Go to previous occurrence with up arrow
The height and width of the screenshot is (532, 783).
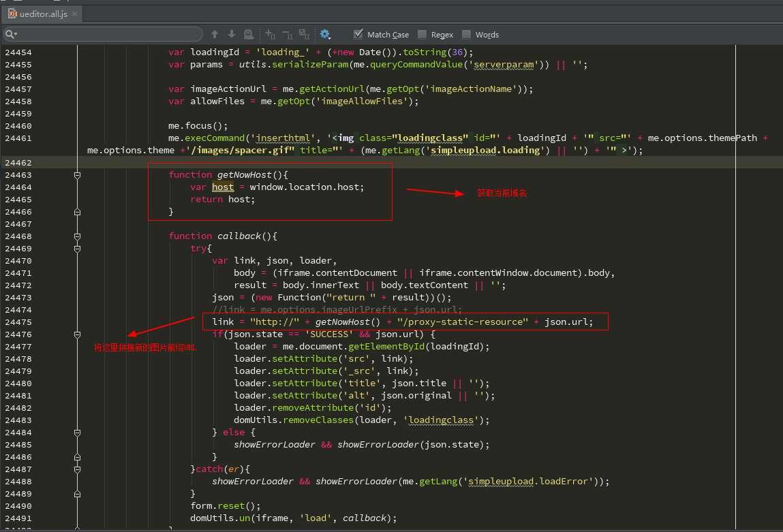(x=214, y=34)
